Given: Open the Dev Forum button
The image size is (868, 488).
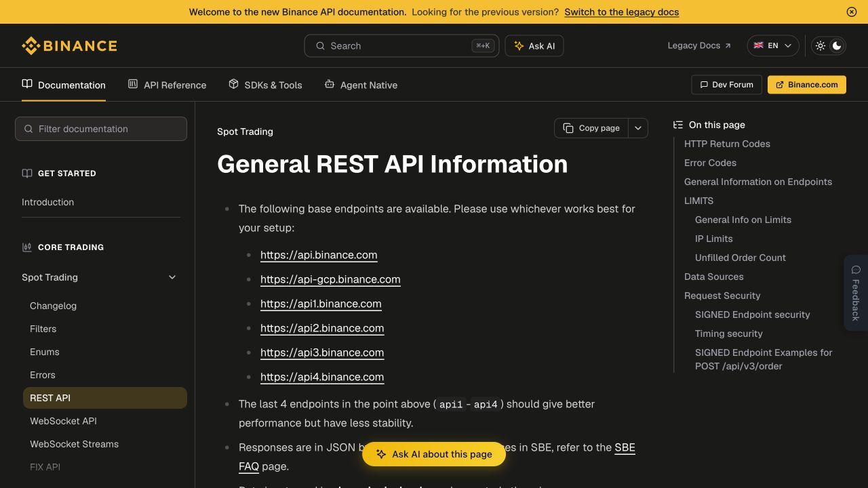Looking at the screenshot, I should [x=726, y=85].
